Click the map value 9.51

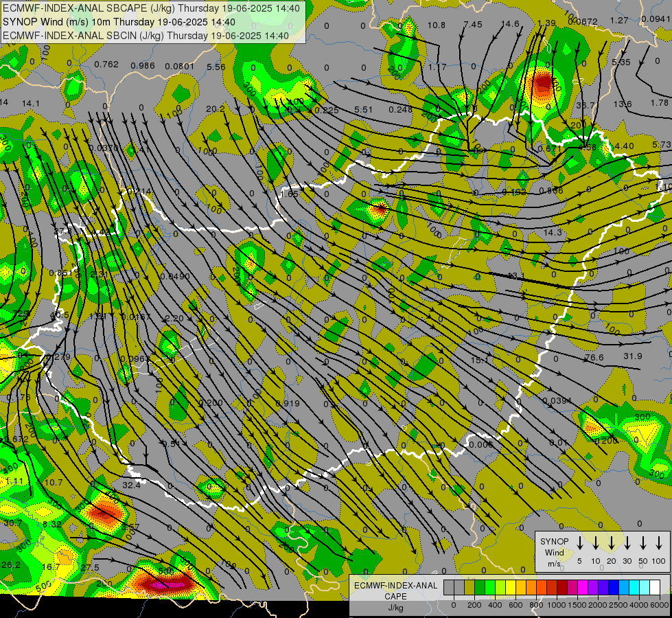172,444
